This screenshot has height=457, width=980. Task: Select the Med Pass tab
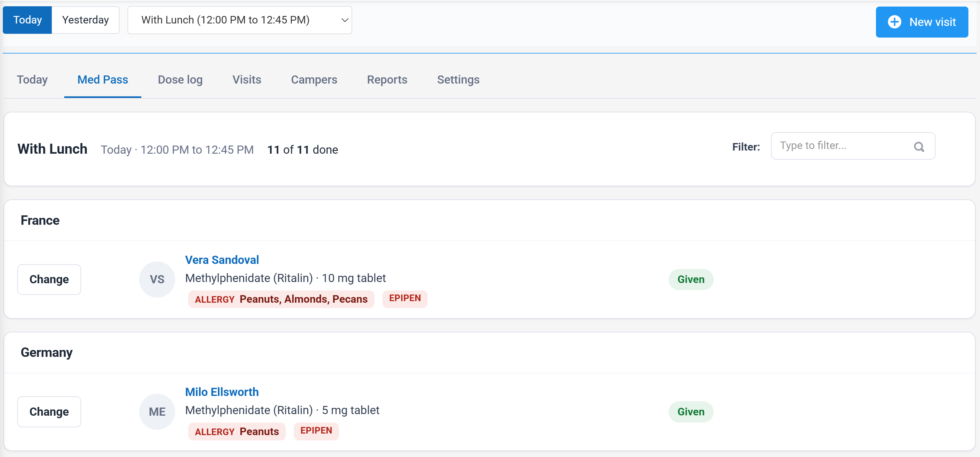[x=103, y=80]
